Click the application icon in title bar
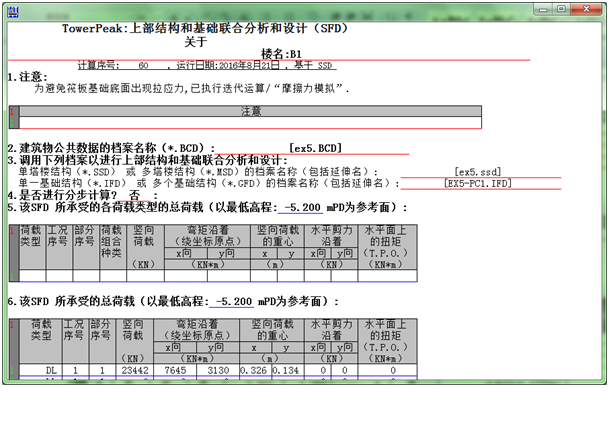This screenshot has height=441, width=609. pos(12,12)
